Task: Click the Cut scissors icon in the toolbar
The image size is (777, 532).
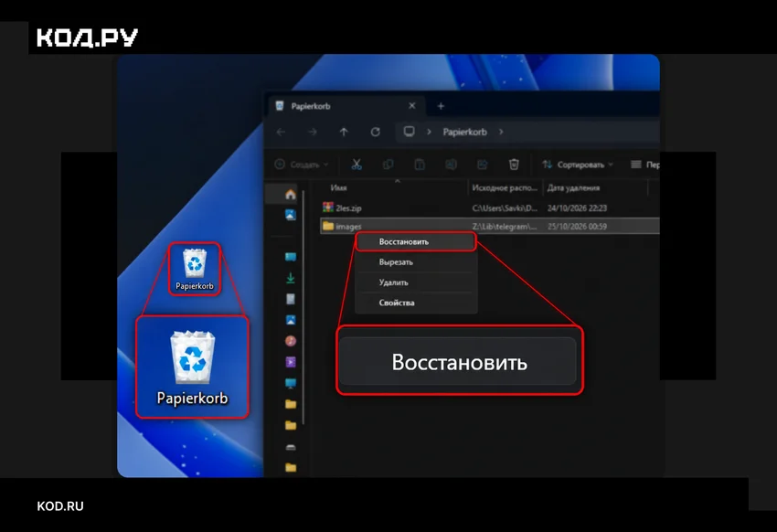Action: tap(357, 165)
